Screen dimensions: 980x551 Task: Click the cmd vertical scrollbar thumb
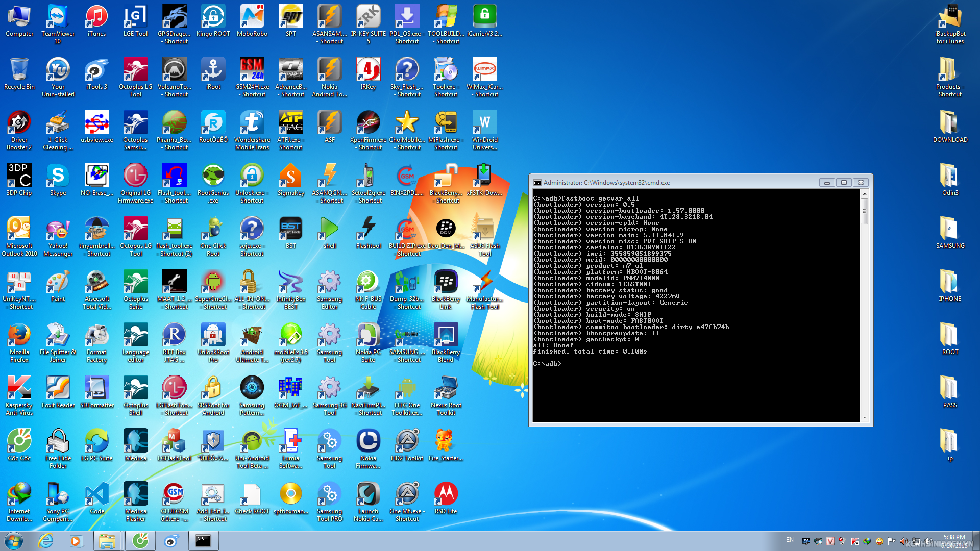coord(864,211)
